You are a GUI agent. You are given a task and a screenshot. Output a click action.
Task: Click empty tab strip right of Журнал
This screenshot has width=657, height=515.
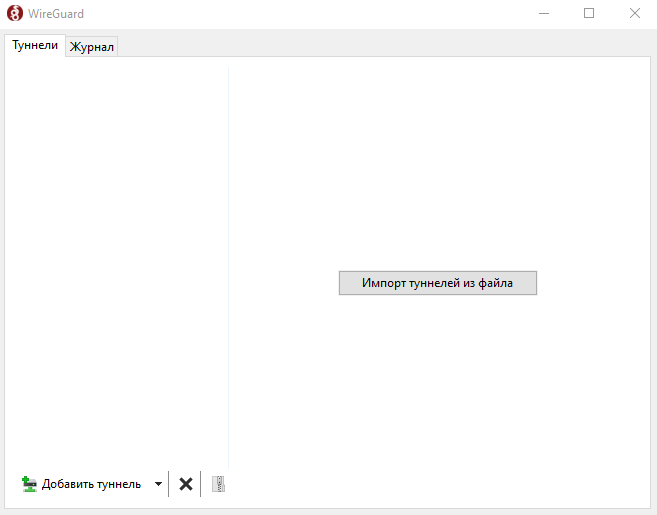[x=380, y=45]
